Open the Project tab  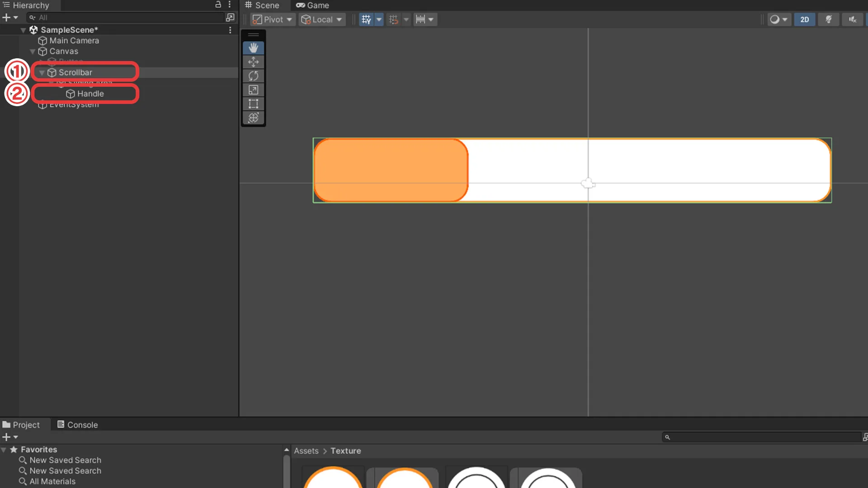click(21, 425)
